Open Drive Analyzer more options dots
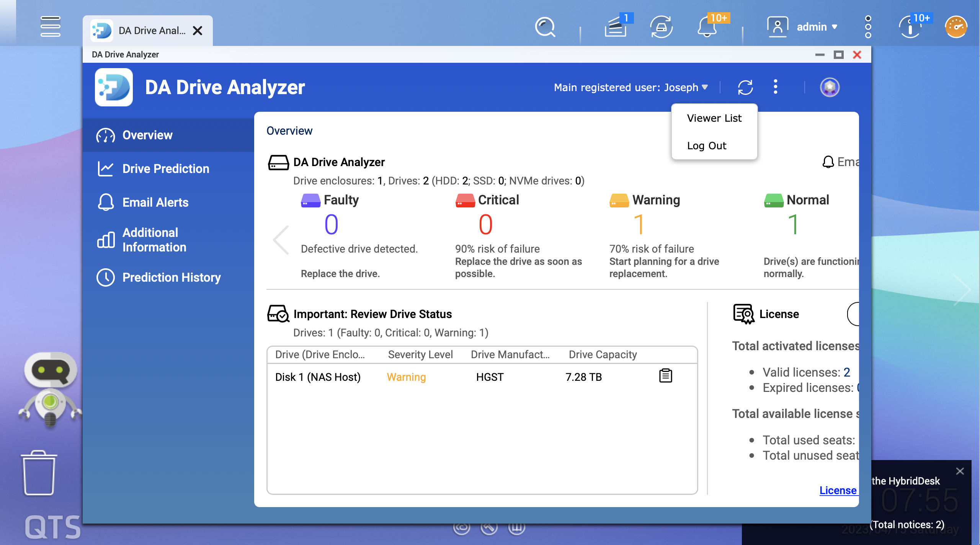This screenshot has height=545, width=980. tap(776, 87)
